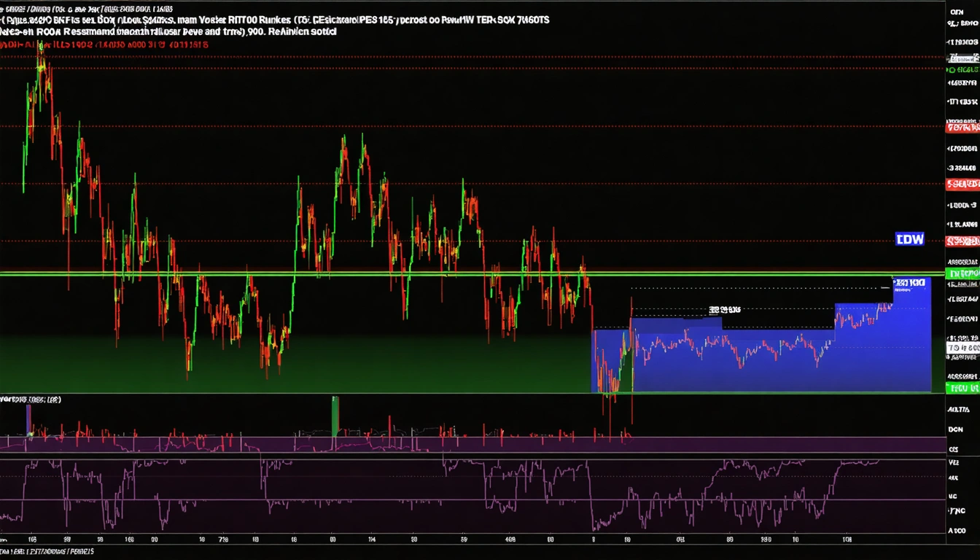
Task: Click the status text in bottom-left corner
Action: (47, 553)
